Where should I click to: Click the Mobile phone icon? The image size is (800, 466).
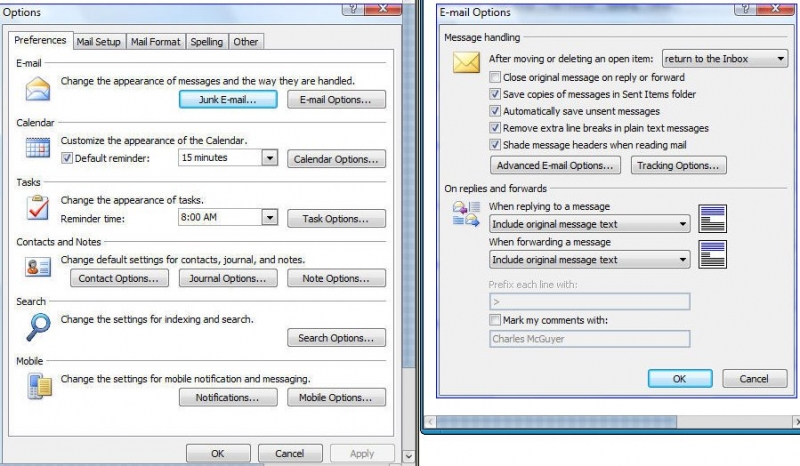tap(40, 386)
